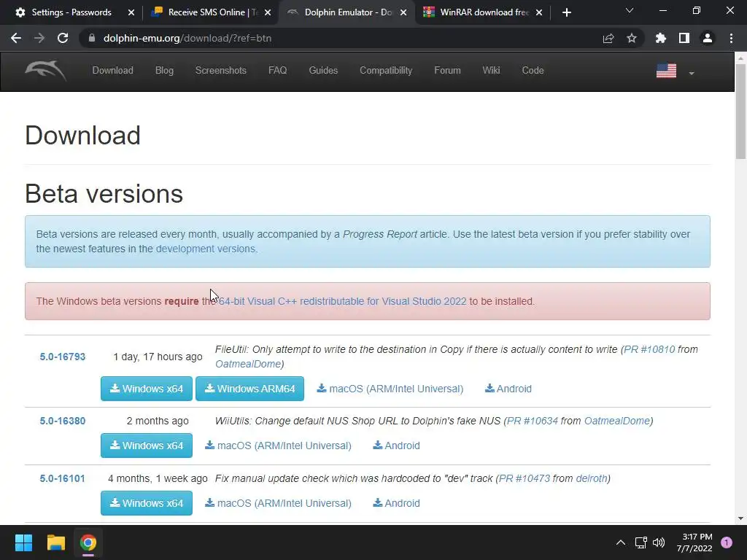Viewport: 747px width, 560px height.
Task: Download Windows x64 for version 5.0-16380
Action: (147, 446)
